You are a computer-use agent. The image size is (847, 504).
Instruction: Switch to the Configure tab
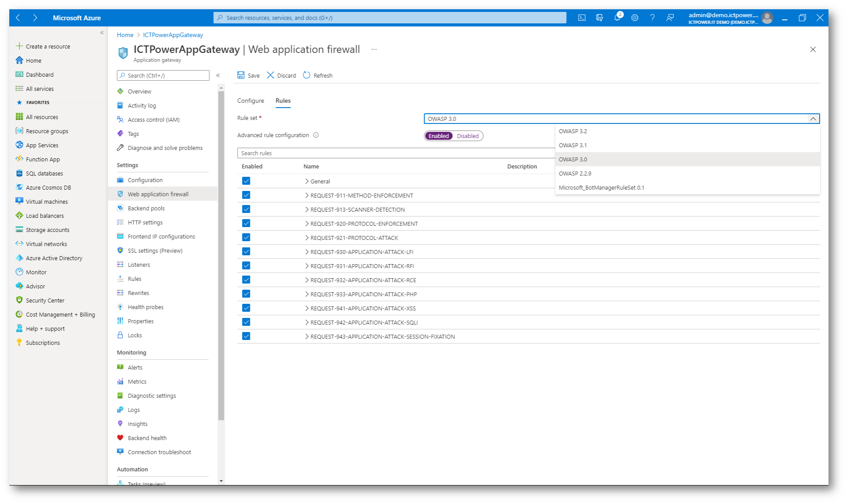pyautogui.click(x=250, y=101)
